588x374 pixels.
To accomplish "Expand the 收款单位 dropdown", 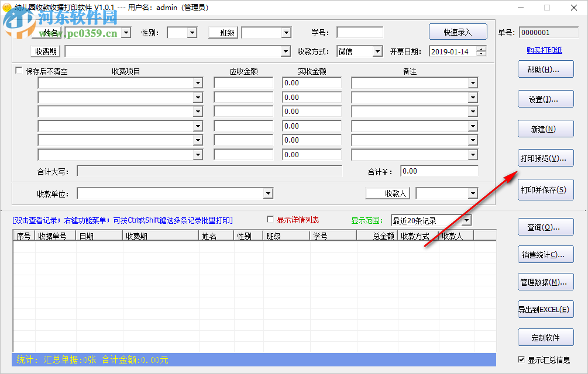I will 268,193.
